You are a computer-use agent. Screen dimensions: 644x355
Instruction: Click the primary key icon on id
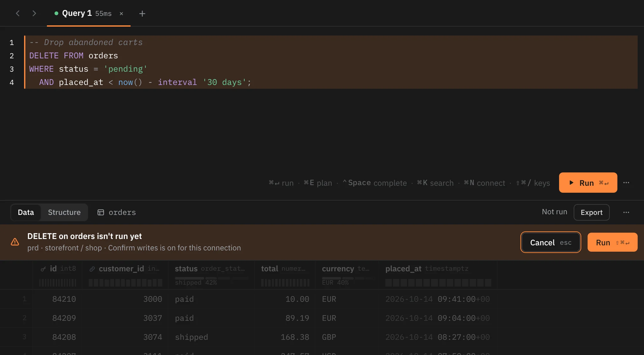click(43, 269)
